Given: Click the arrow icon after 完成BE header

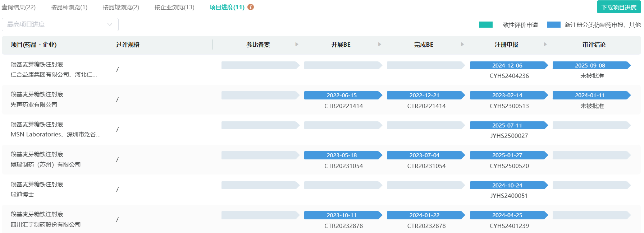Looking at the screenshot, I should tap(462, 45).
